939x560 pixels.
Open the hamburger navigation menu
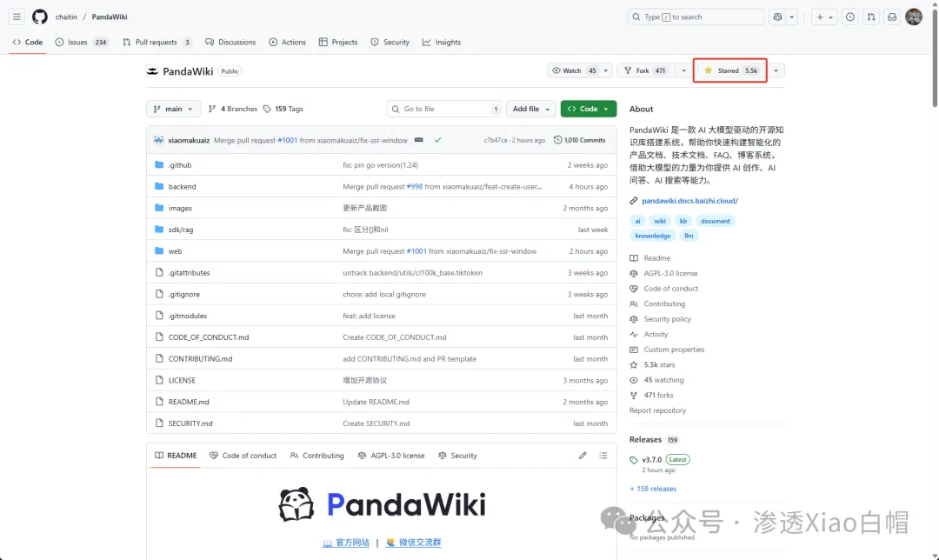click(x=17, y=17)
